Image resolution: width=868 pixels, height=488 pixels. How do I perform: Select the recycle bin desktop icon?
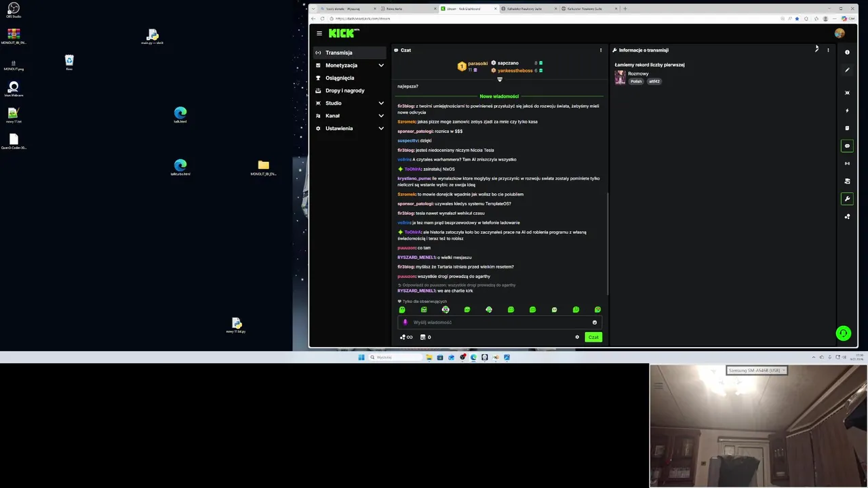(x=69, y=62)
